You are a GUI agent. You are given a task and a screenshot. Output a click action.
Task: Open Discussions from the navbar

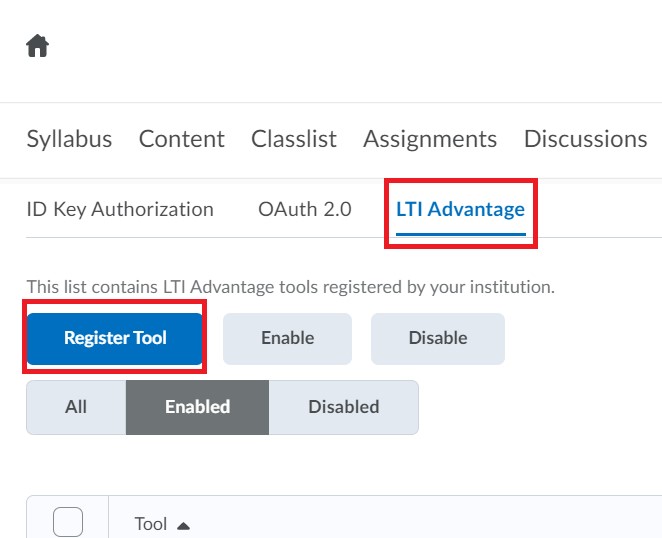(586, 139)
